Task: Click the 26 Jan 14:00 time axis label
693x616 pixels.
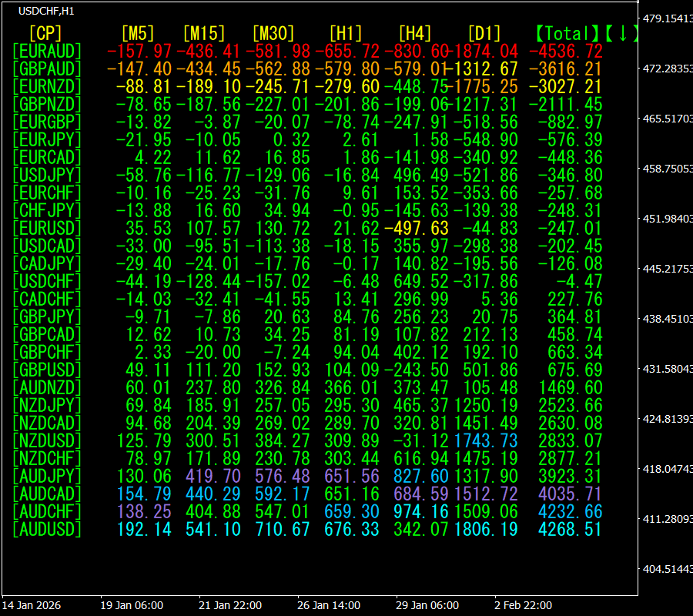Action: [x=328, y=605]
